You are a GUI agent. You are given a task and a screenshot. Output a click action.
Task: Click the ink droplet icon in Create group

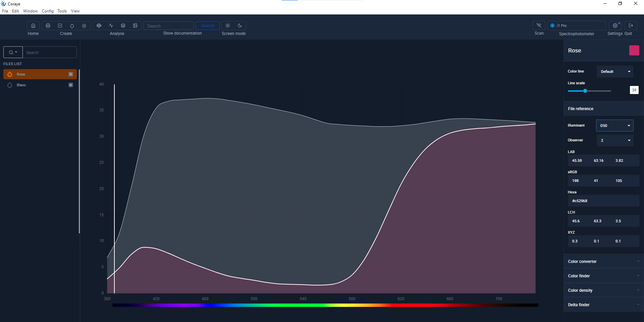(72, 26)
